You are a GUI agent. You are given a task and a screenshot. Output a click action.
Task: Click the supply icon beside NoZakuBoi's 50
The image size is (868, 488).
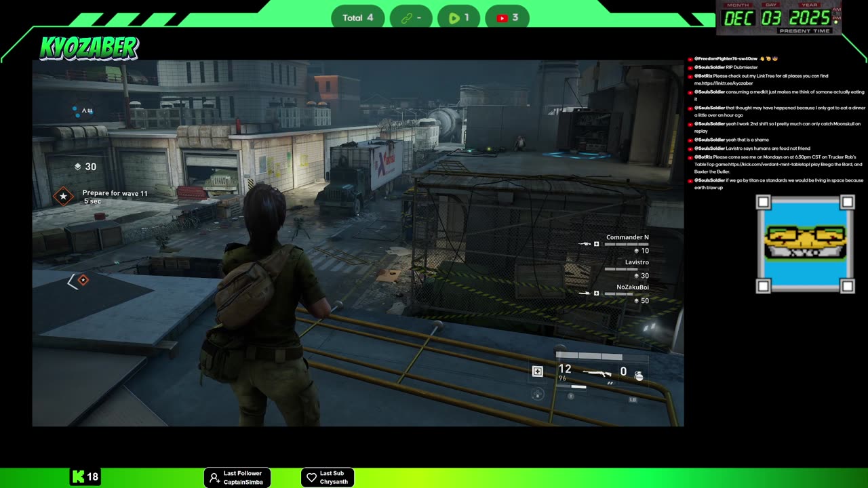(636, 301)
